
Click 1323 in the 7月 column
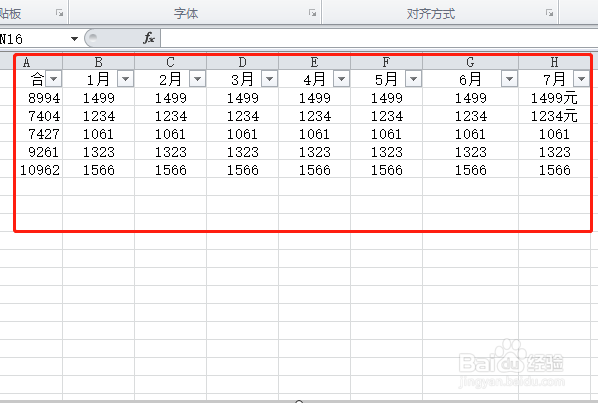click(555, 152)
